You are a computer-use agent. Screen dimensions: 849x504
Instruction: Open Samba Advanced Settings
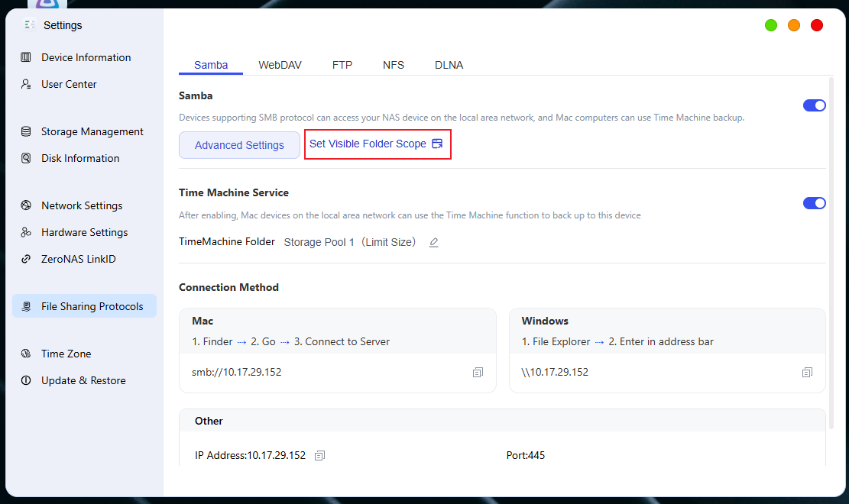239,145
